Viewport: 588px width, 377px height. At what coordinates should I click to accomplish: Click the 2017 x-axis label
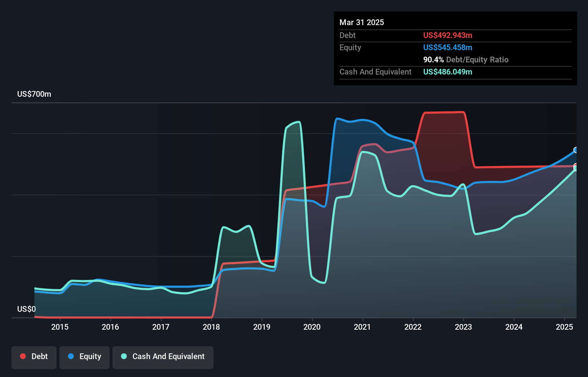coord(161,327)
